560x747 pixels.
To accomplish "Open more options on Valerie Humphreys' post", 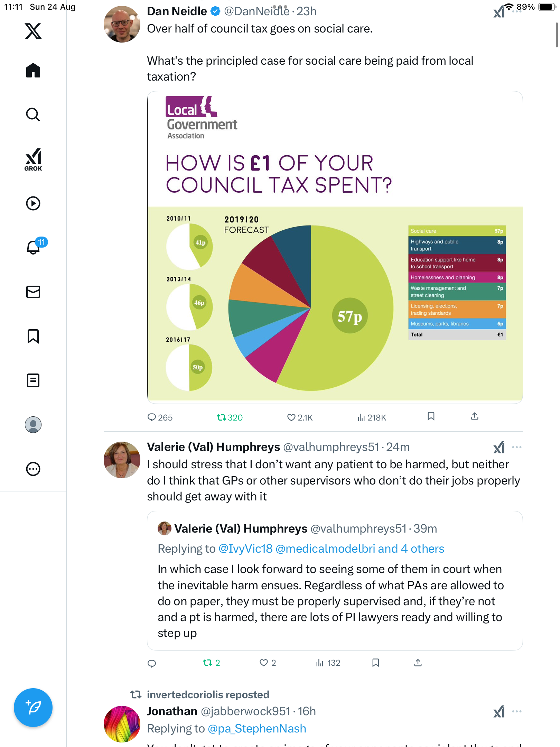I will [516, 447].
